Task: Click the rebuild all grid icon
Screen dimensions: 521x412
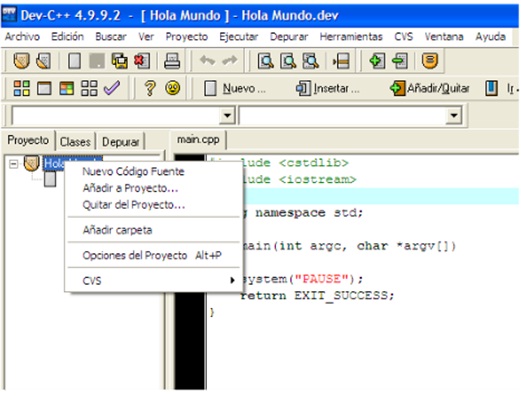Action: (x=89, y=88)
